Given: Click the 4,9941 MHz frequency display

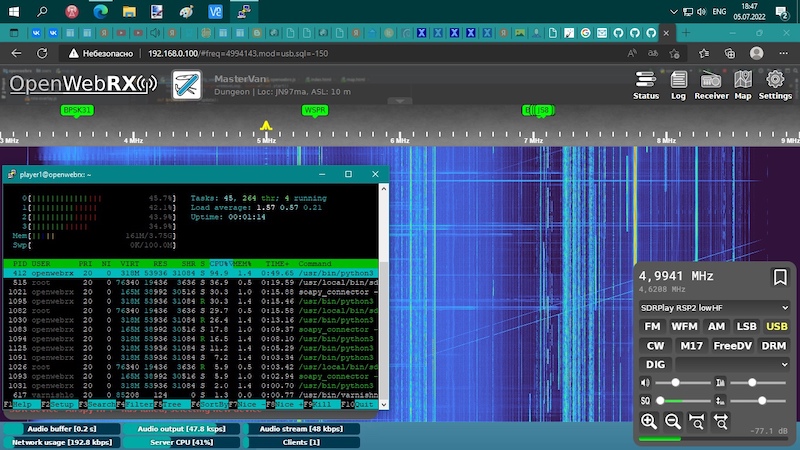Looking at the screenshot, I should tap(677, 276).
